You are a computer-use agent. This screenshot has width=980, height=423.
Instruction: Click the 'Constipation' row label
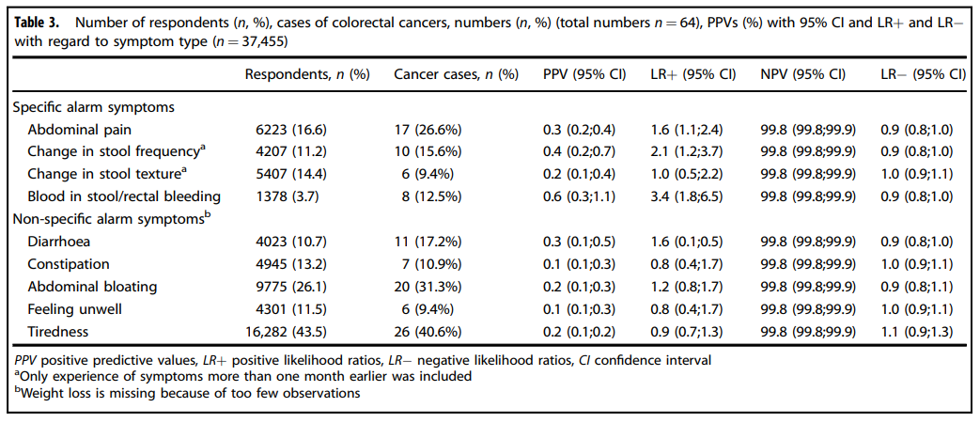[x=69, y=264]
